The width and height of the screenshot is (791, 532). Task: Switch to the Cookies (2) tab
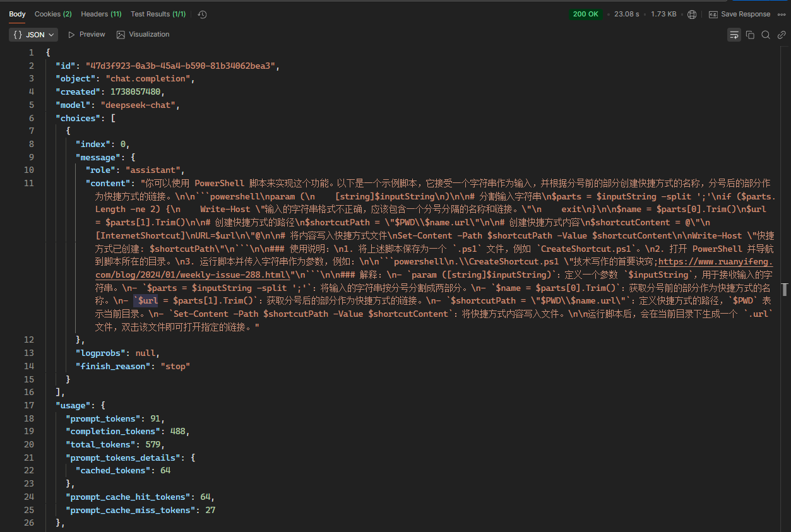53,14
